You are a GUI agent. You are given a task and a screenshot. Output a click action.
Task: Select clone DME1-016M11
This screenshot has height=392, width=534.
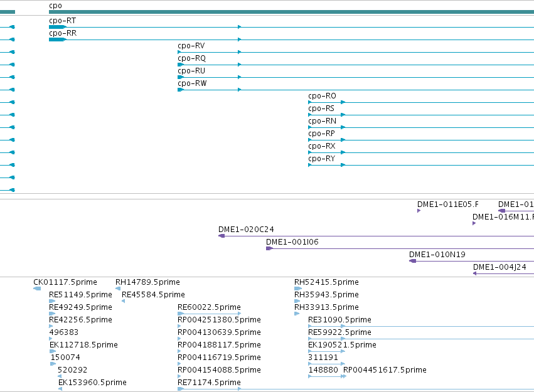503,217
